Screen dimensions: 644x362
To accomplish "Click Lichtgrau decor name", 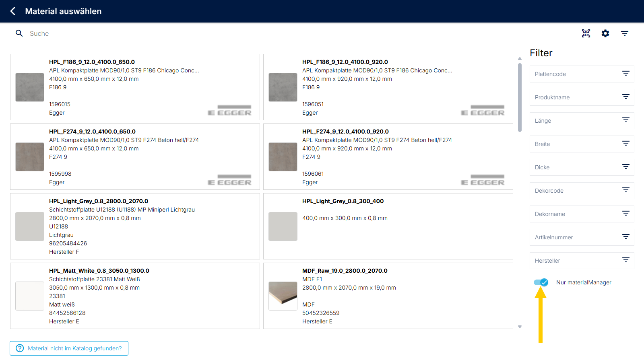I will (x=61, y=235).
